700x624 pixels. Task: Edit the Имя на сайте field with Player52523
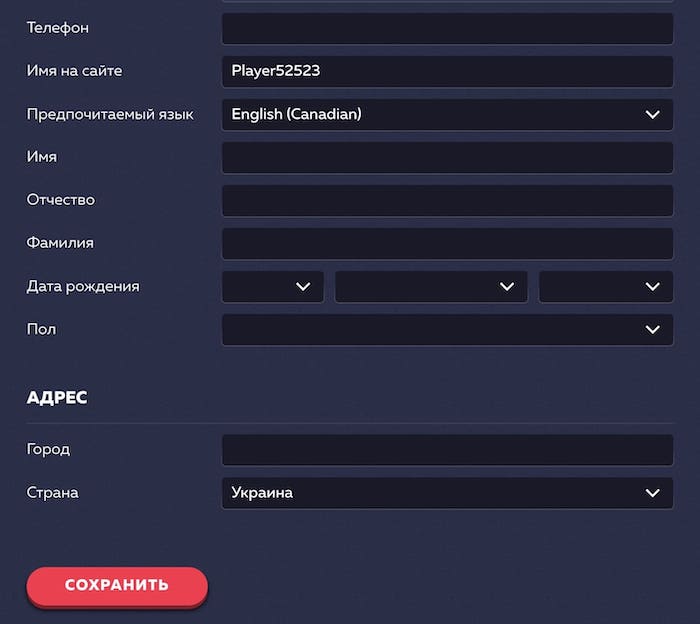pos(447,71)
